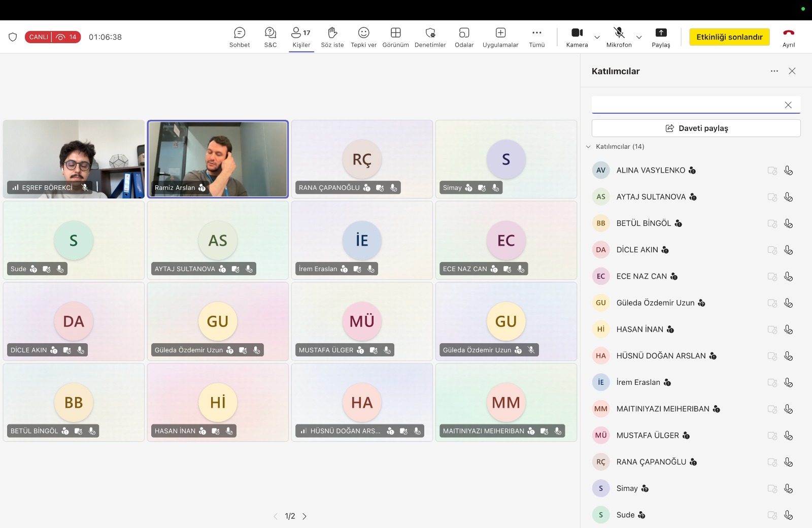
Task: Click mic icon on MUSTAFA ÜLGER tile
Action: tap(387, 350)
